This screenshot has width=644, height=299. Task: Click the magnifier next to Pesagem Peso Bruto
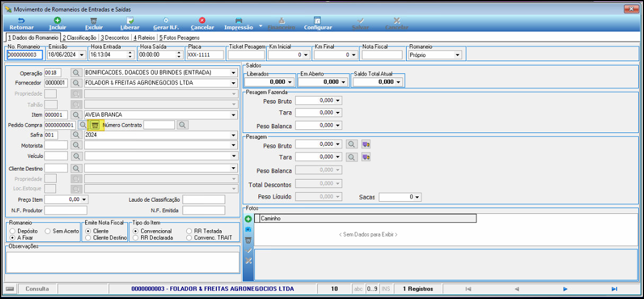351,145
